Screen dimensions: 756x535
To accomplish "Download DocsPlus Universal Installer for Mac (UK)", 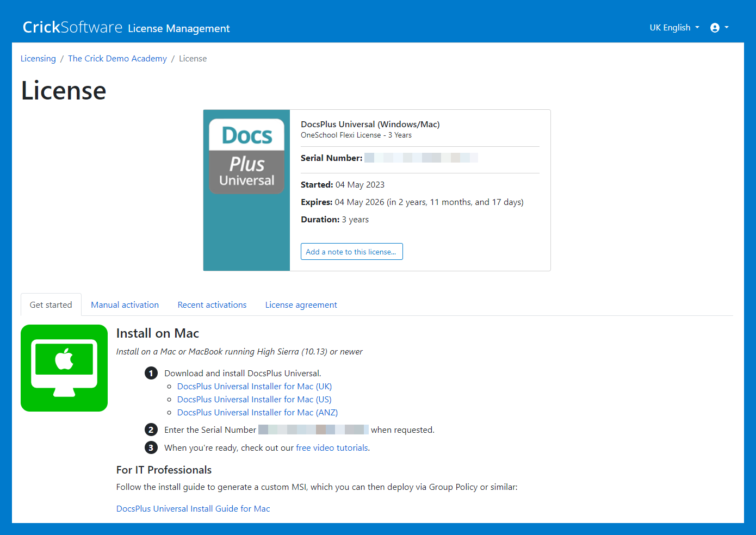I will 255,387.
